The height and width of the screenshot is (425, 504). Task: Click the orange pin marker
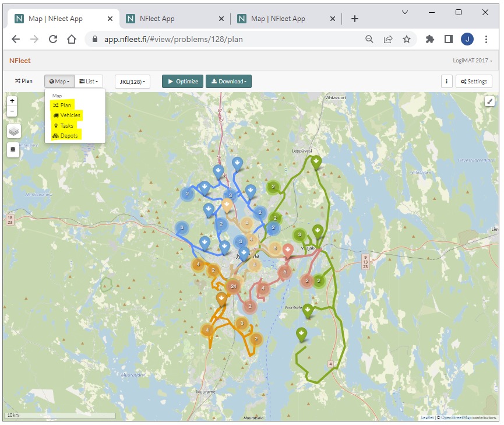(x=221, y=299)
